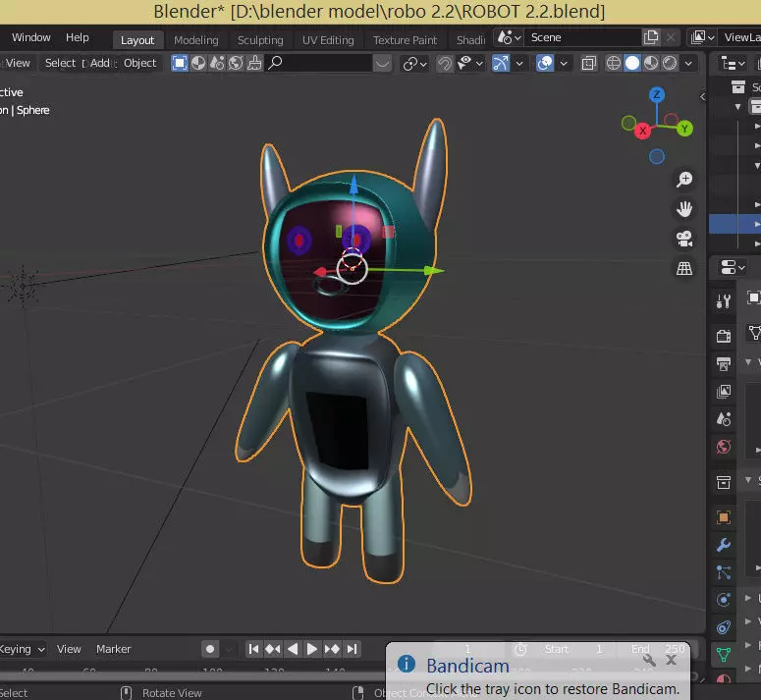Open the properties editor type dropdown
761x700 pixels.
click(x=733, y=267)
